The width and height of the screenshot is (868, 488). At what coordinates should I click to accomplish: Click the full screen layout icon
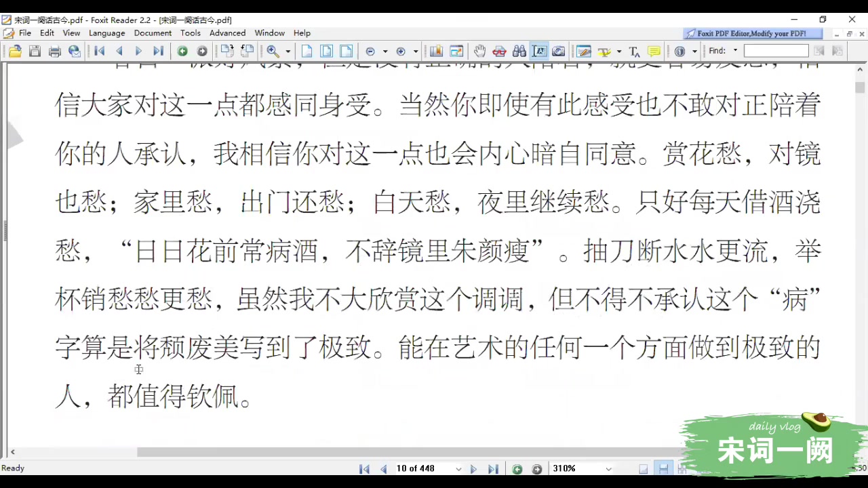point(456,51)
